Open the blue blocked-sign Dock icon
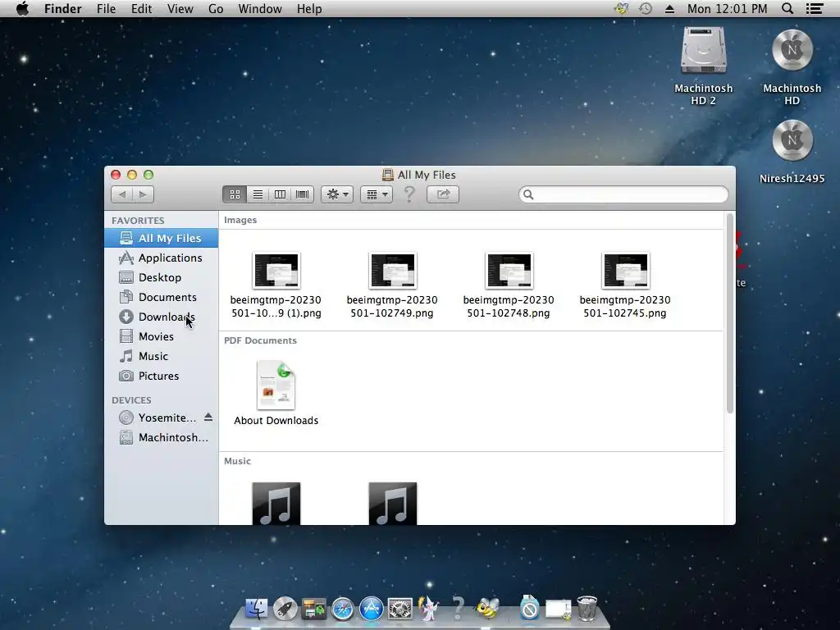This screenshot has height=630, width=840. point(529,608)
